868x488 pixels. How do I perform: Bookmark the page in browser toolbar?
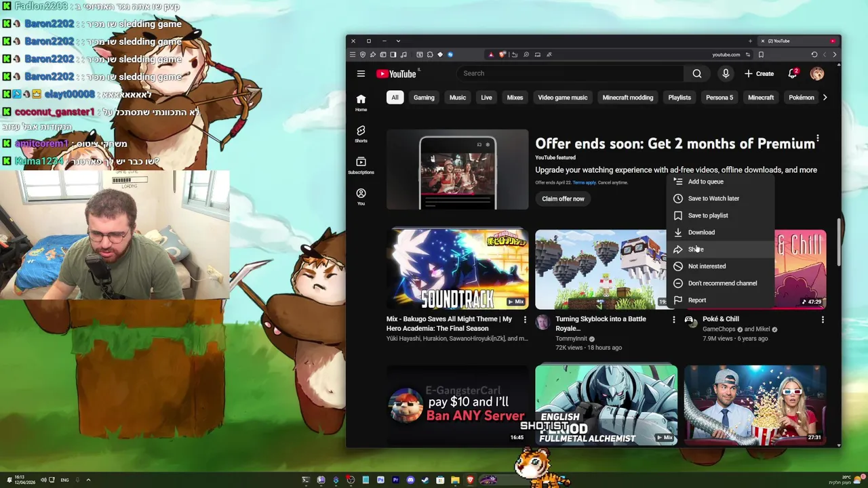coord(761,54)
